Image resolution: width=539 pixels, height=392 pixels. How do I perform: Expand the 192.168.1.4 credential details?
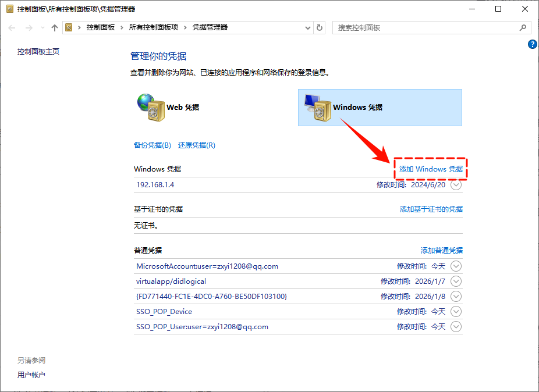456,184
